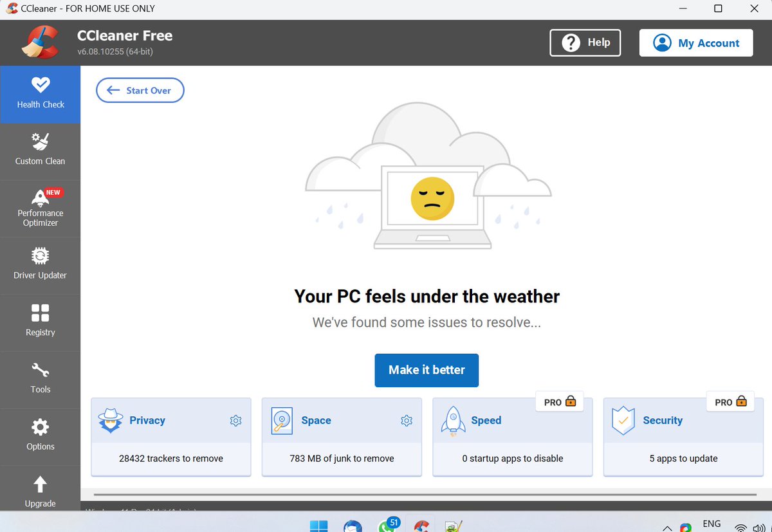This screenshot has height=532, width=772.
Task: Click the PRO lock badge on Speed
Action: pyautogui.click(x=560, y=402)
